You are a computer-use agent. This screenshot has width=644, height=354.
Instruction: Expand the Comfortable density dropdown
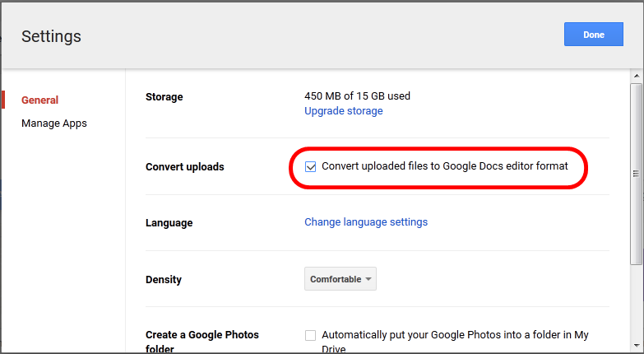(340, 279)
